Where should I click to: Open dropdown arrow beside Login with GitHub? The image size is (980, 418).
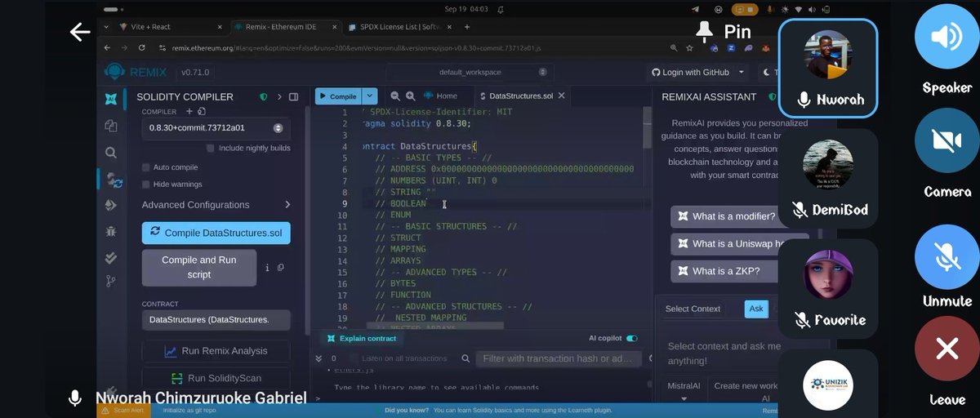740,73
